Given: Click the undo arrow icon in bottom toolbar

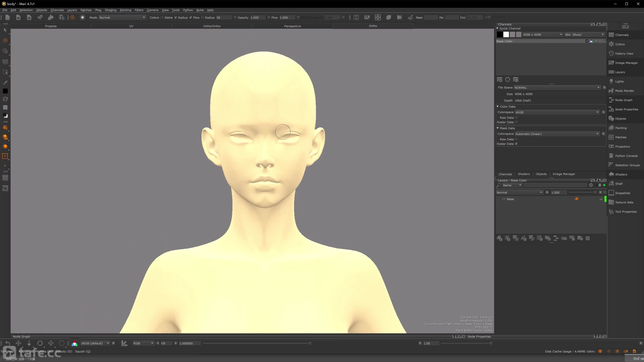Looking at the screenshot, I should [x=8, y=343].
